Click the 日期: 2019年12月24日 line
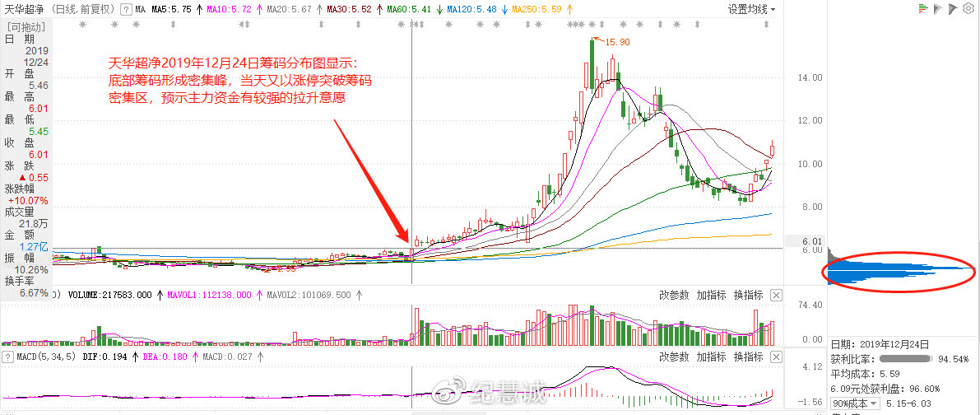Image resolution: width=980 pixels, height=415 pixels. (x=880, y=344)
